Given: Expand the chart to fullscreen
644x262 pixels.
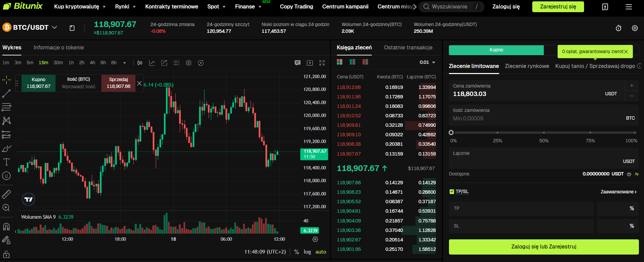Looking at the screenshot, I should pyautogui.click(x=322, y=63).
